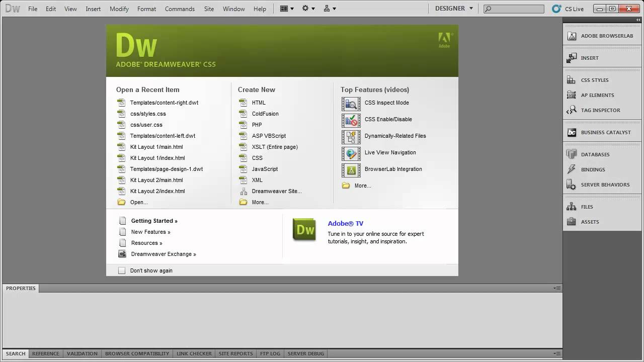644x362 pixels.
Task: Open recent item Templates/page-design-1.dwt
Action: pyautogui.click(x=167, y=169)
